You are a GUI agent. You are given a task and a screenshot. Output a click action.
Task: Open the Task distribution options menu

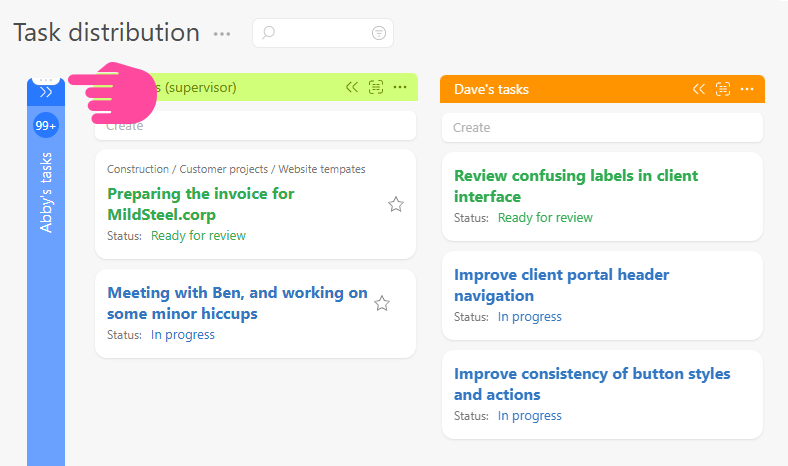coord(222,34)
